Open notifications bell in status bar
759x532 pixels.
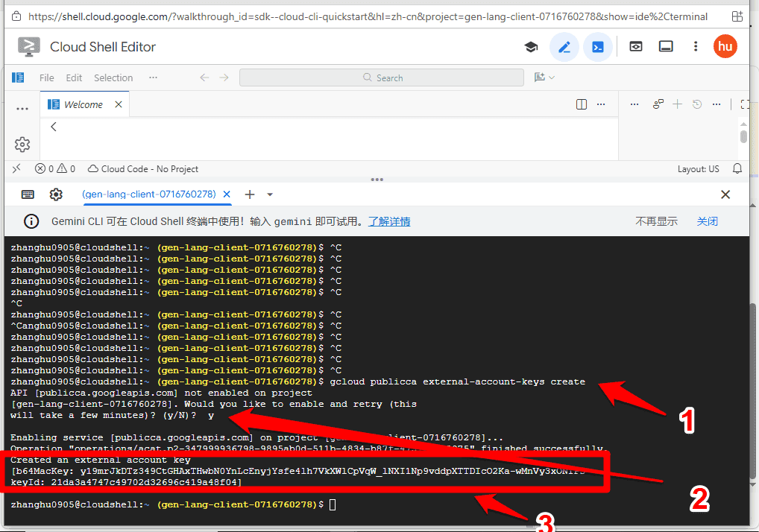click(737, 168)
